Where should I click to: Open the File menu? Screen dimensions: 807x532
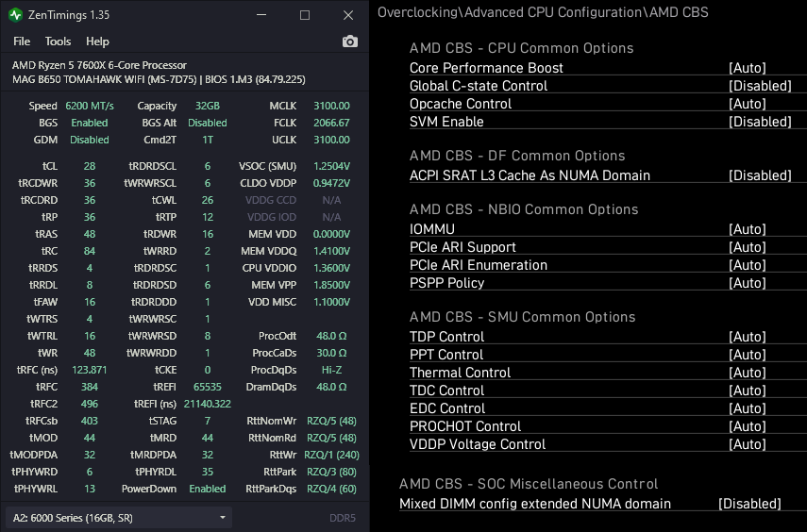tap(22, 42)
